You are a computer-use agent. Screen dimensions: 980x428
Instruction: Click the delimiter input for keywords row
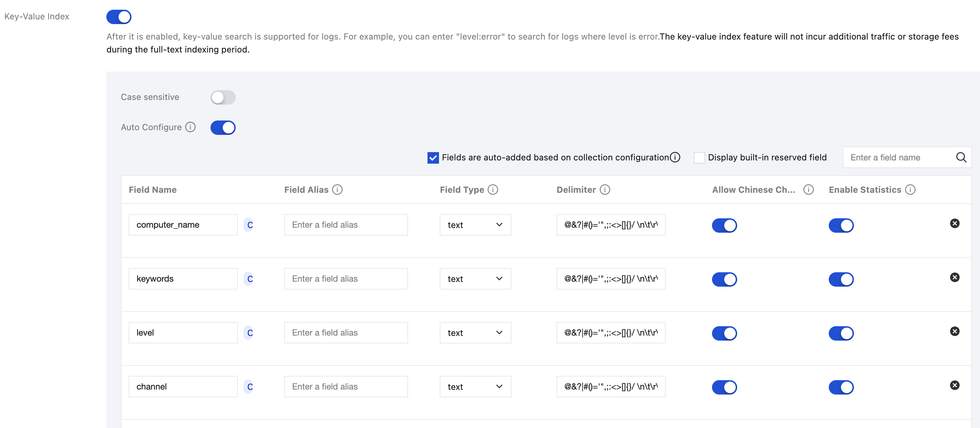[610, 279]
